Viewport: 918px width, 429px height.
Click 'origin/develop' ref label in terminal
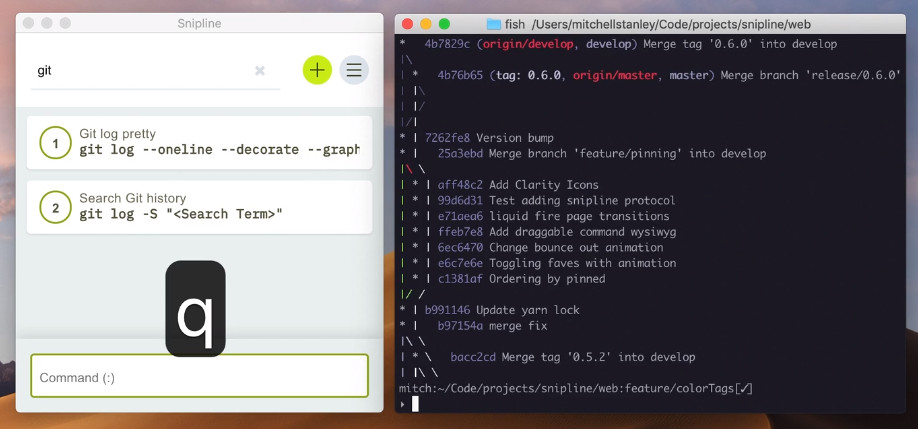pos(527,44)
